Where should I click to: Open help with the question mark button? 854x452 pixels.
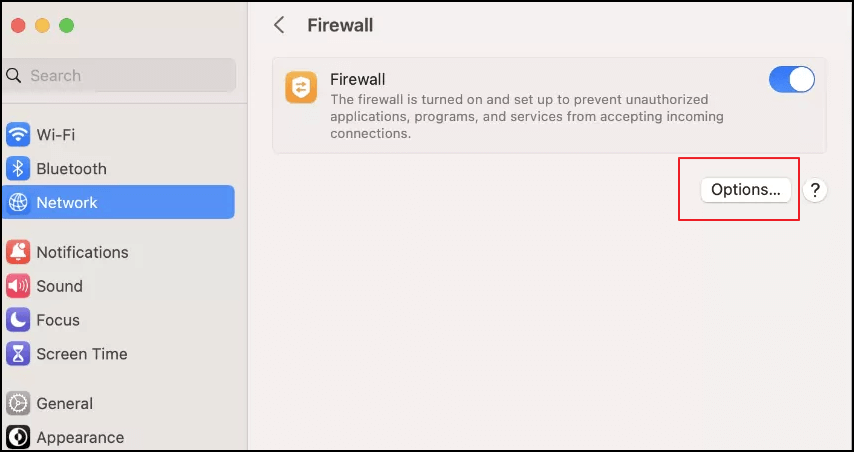click(815, 190)
